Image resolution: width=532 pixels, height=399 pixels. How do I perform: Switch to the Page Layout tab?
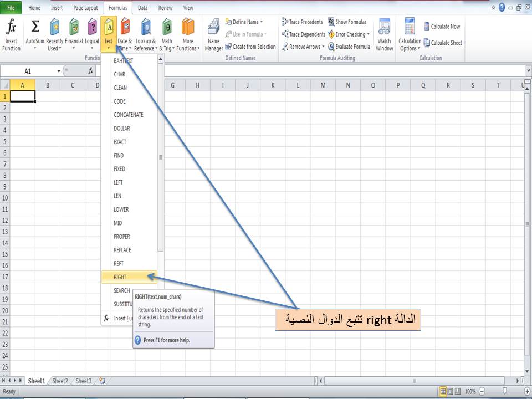coord(85,7)
